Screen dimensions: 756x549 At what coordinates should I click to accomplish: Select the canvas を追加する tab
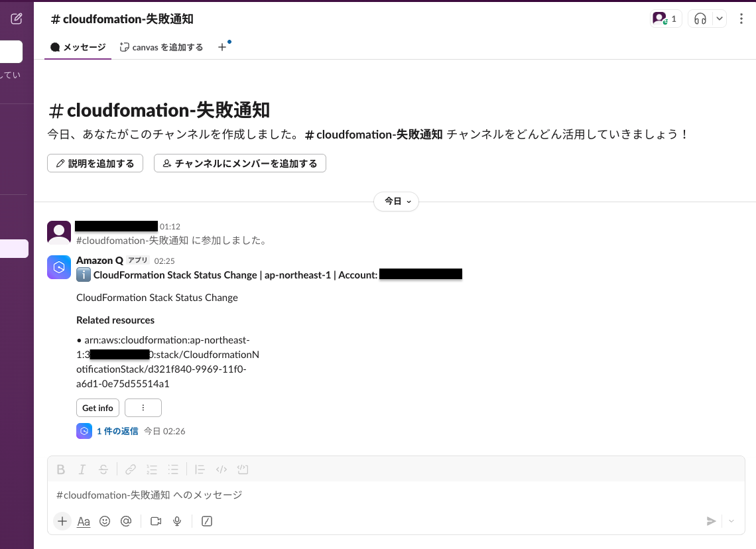(162, 47)
